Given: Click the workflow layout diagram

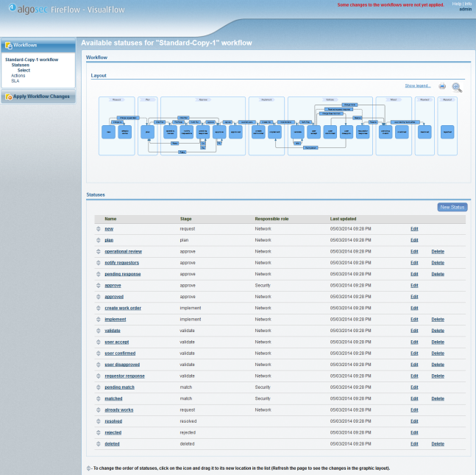Looking at the screenshot, I should (x=279, y=126).
